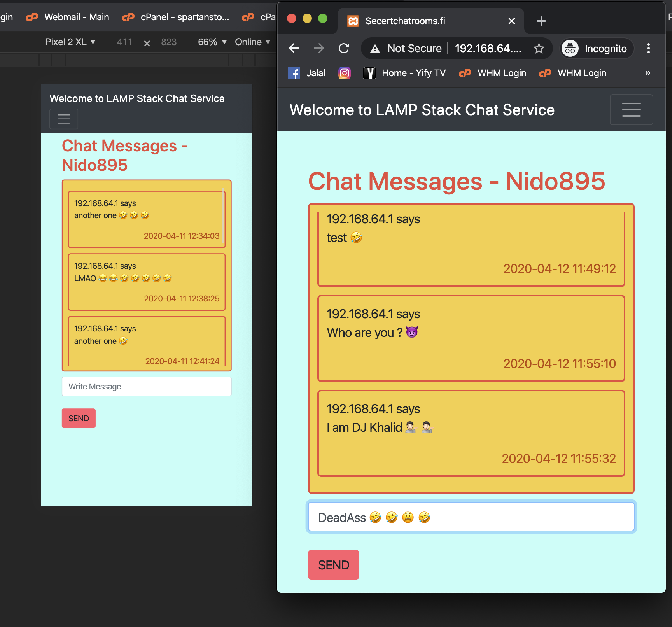
Task: Click the back arrow in Incognito window
Action: (294, 48)
